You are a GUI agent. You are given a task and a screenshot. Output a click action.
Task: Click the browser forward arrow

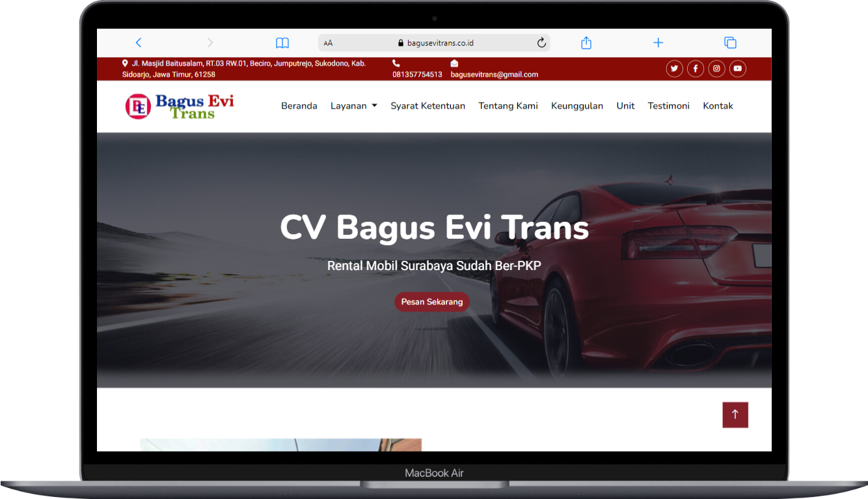(x=210, y=43)
